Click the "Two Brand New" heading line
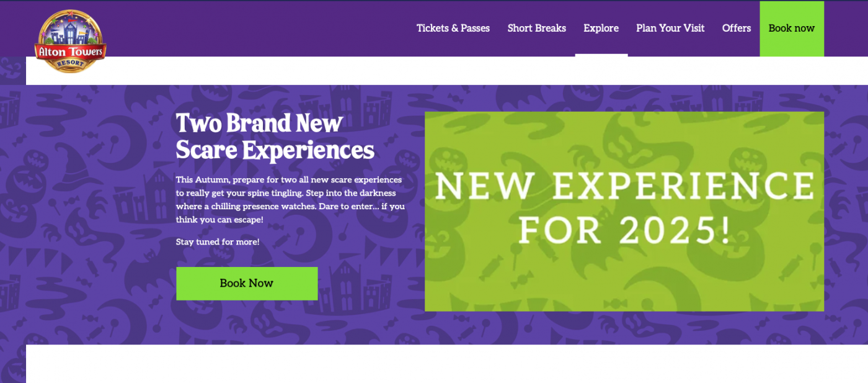This screenshot has height=383, width=868. pyautogui.click(x=259, y=123)
